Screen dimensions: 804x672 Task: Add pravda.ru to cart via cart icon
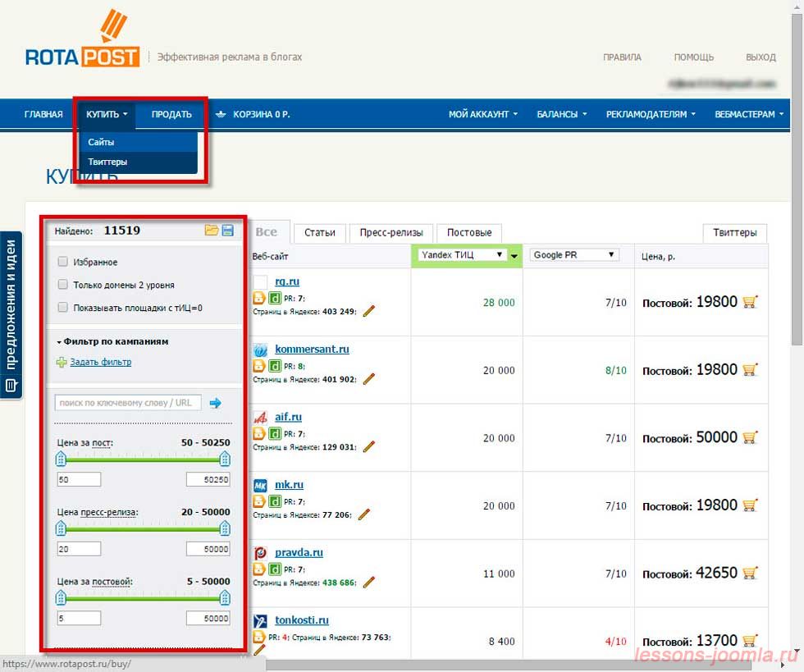point(750,573)
